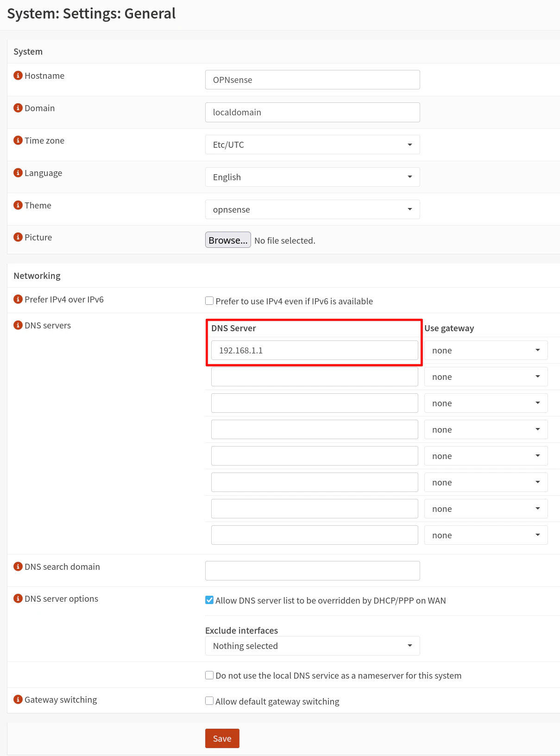Open the Time zone dropdown showing Etc/UTC
The image size is (560, 756).
point(313,145)
